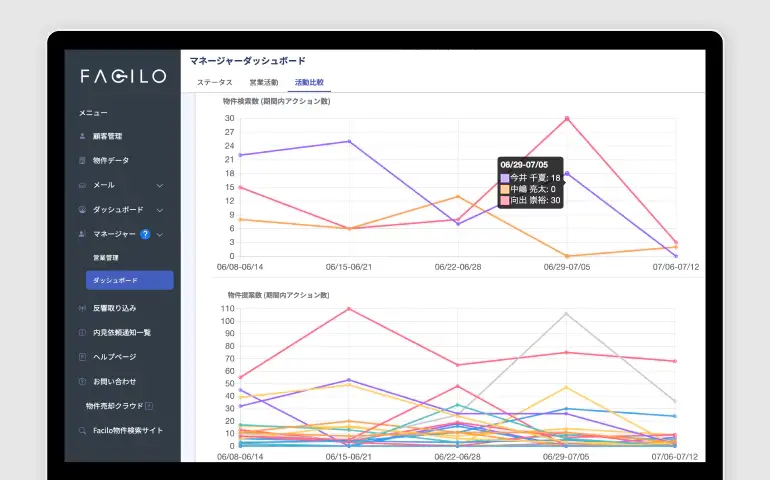Click the 反響取り込み signal icon
Image resolution: width=770 pixels, height=480 pixels.
pos(82,308)
